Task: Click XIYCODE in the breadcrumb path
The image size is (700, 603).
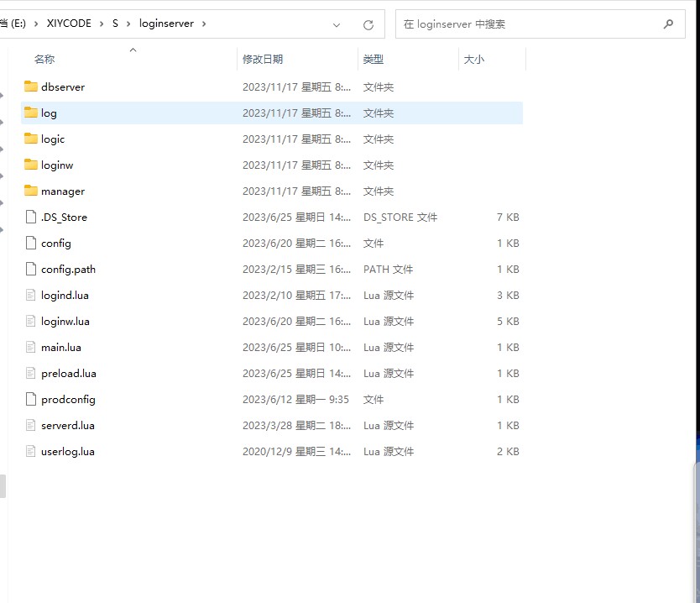Action: (x=71, y=24)
